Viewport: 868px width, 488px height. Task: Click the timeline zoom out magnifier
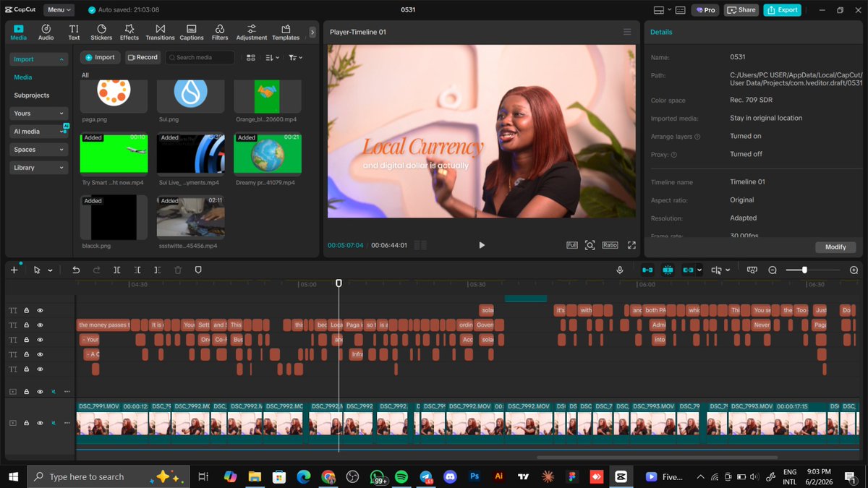tap(773, 270)
